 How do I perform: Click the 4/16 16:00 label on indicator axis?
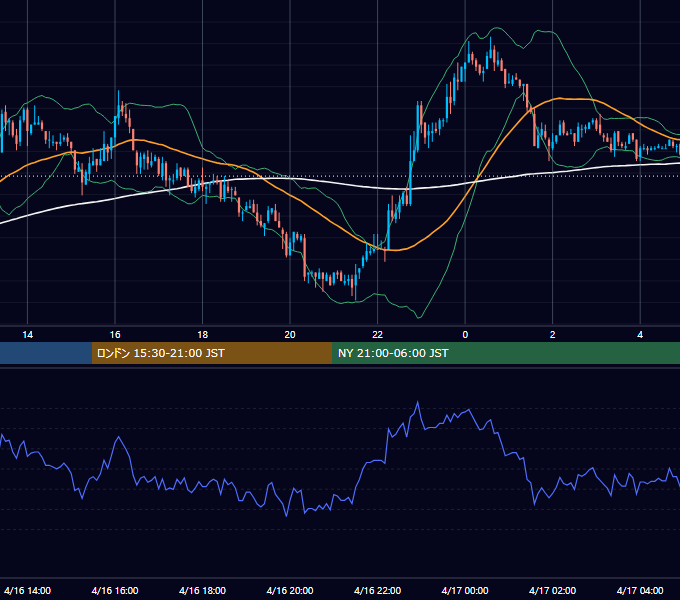pos(115,590)
